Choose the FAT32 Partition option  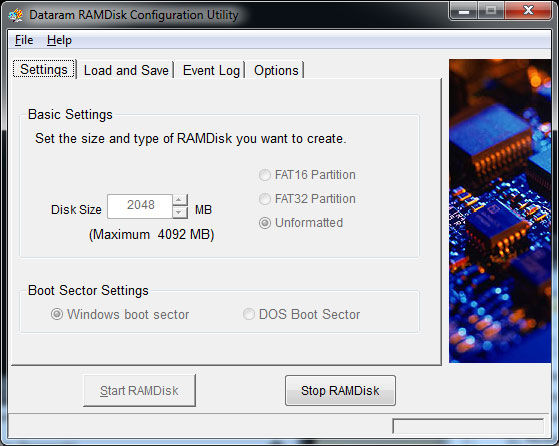click(x=265, y=199)
